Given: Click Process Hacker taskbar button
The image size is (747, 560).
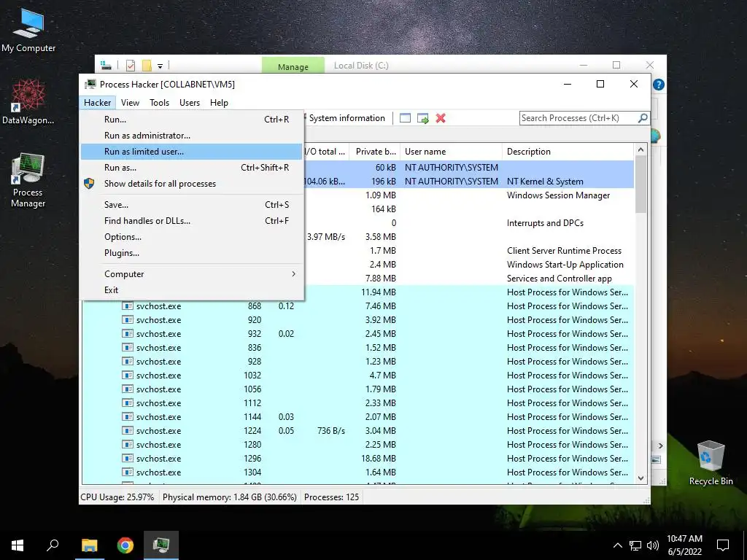Looking at the screenshot, I should [161, 545].
